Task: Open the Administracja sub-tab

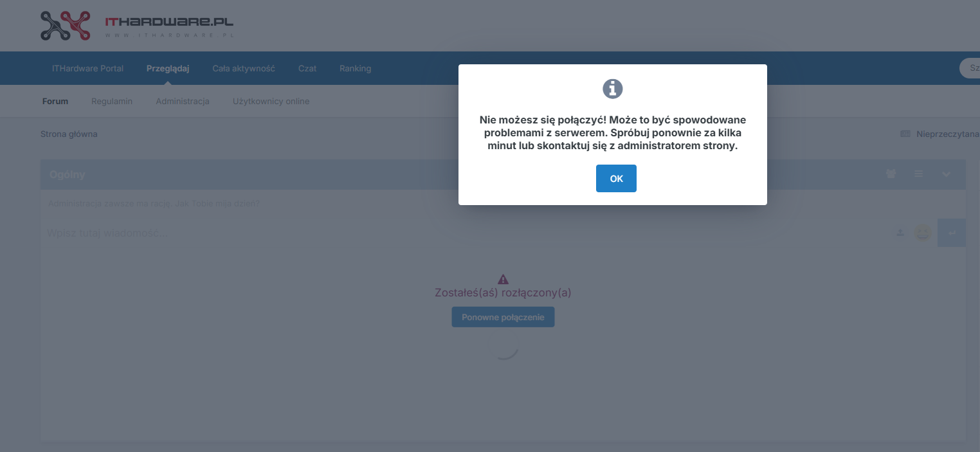Action: [x=183, y=101]
